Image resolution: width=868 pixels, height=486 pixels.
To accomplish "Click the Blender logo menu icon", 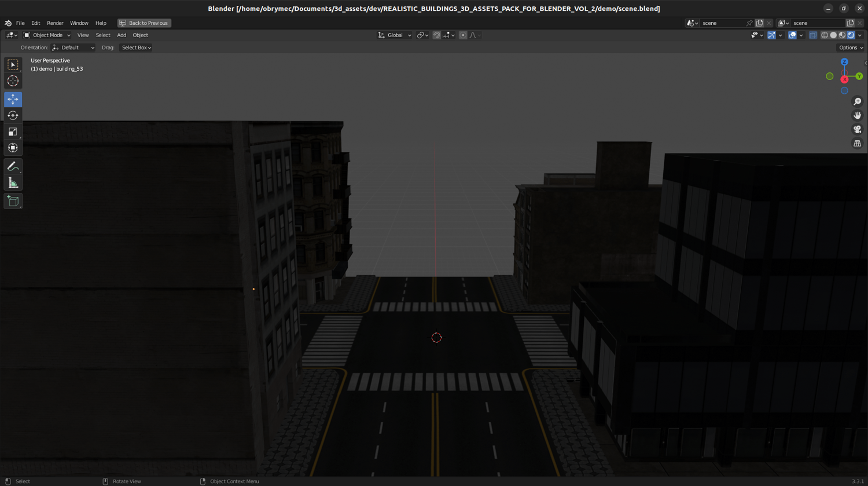I will 8,23.
